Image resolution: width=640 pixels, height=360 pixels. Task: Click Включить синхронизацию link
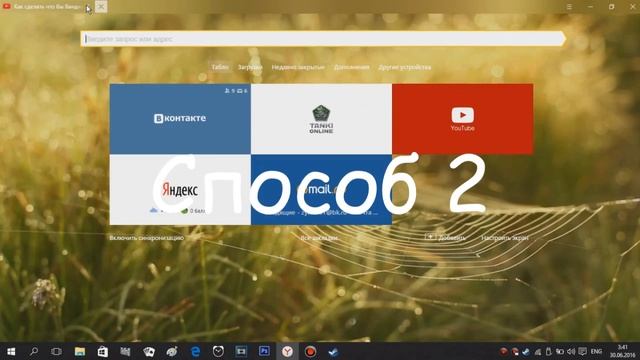pos(147,238)
